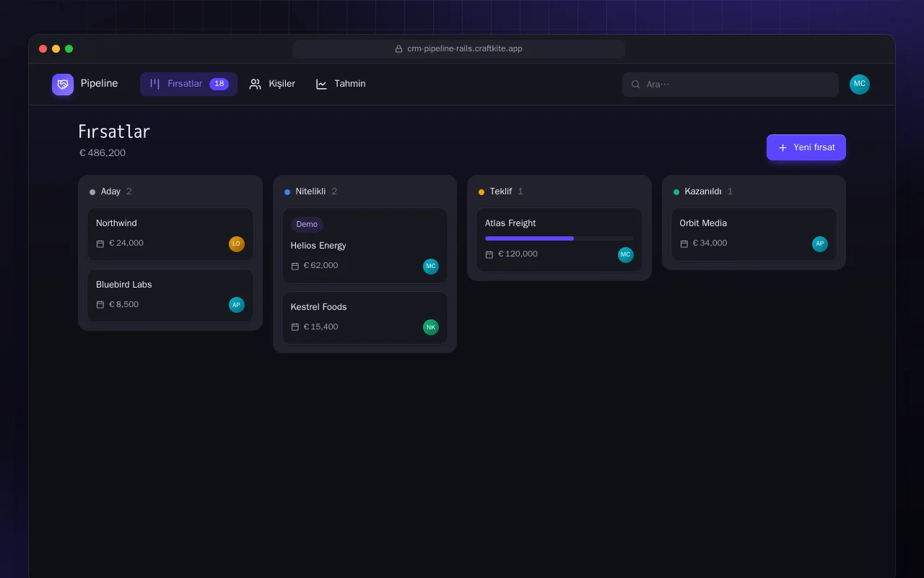
Task: Open the Kestrel Foods deal card
Action: tap(365, 318)
